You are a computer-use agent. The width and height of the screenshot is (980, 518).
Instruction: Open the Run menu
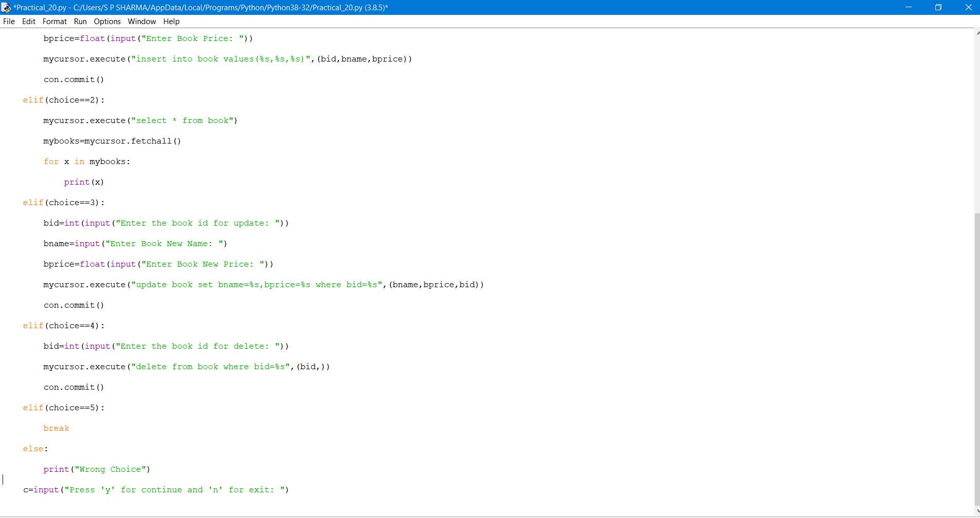pos(80,22)
